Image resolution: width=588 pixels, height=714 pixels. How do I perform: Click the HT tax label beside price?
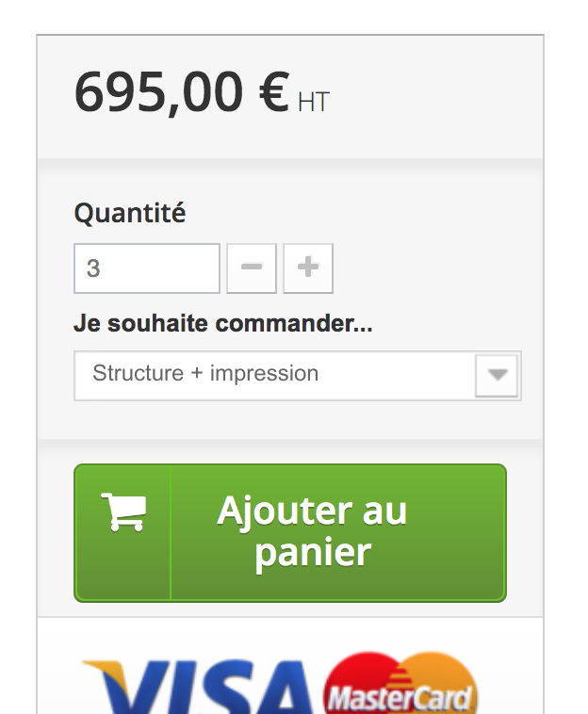pyautogui.click(x=314, y=102)
